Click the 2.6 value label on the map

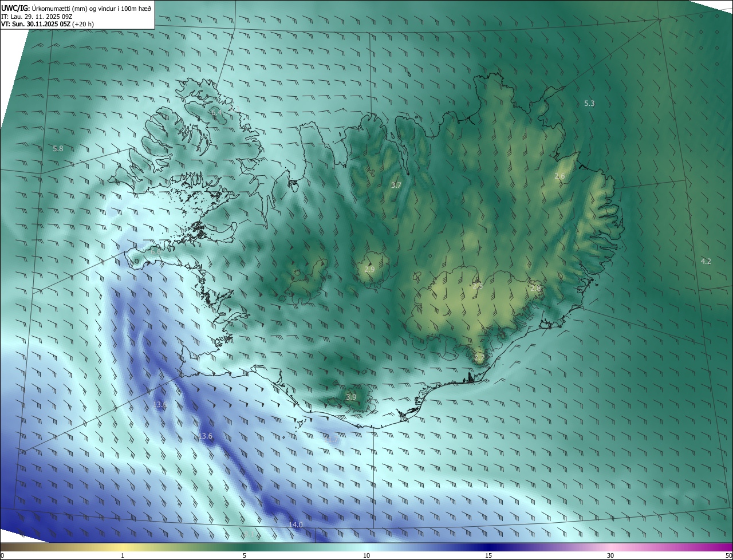tap(559, 176)
